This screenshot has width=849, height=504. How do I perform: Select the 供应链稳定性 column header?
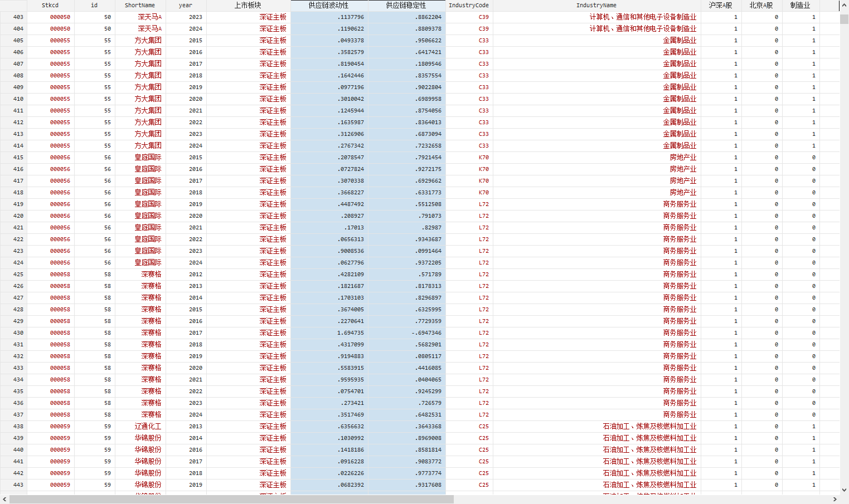pos(406,6)
